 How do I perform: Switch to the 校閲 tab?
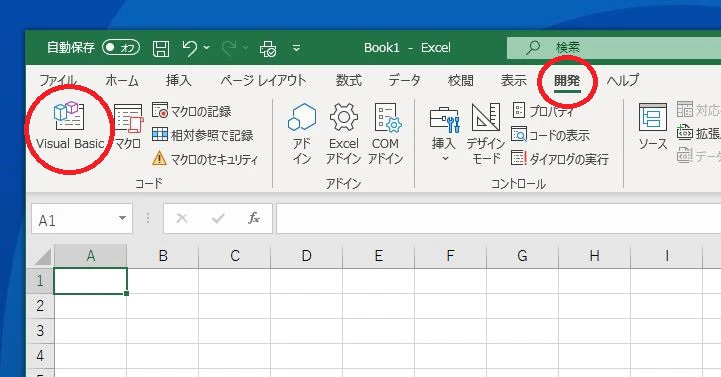[460, 80]
